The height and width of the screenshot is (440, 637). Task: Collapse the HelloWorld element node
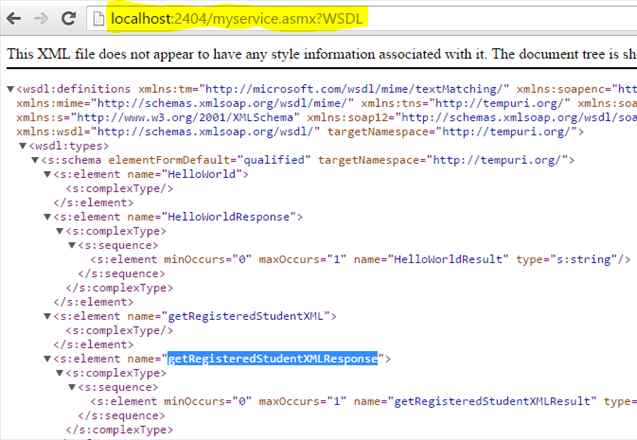click(x=47, y=174)
